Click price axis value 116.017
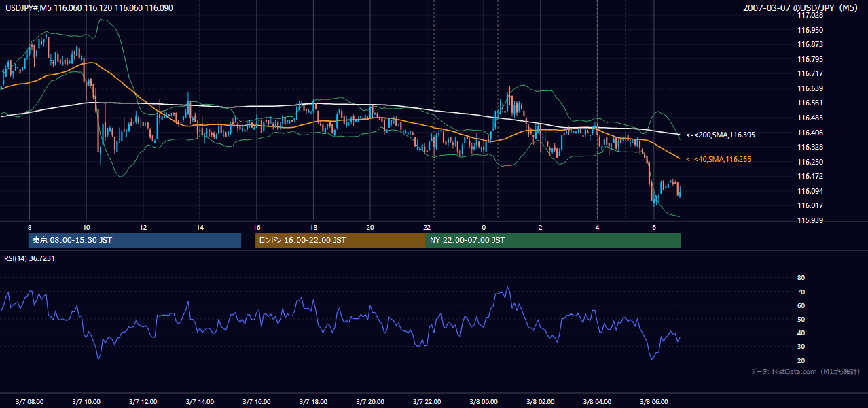The image size is (868, 408). click(810, 205)
